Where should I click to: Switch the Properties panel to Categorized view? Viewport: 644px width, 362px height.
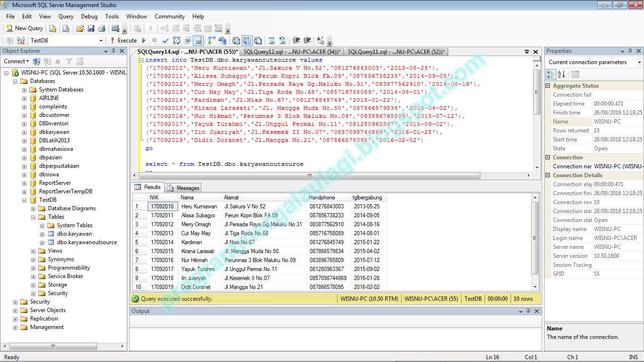(551, 74)
